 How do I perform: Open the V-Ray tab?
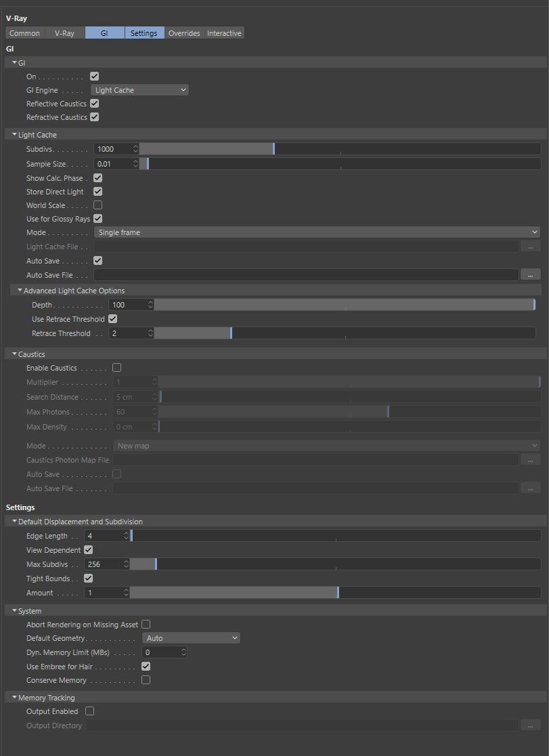64,33
